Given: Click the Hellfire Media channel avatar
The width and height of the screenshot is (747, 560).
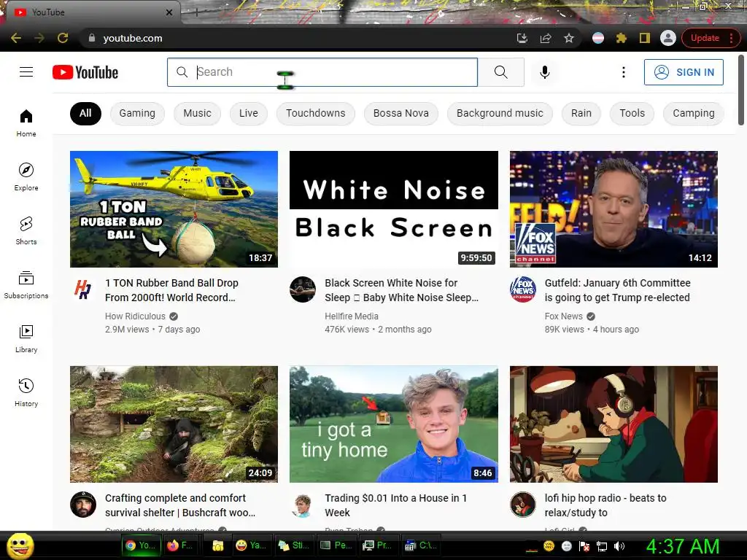Looking at the screenshot, I should (x=303, y=289).
